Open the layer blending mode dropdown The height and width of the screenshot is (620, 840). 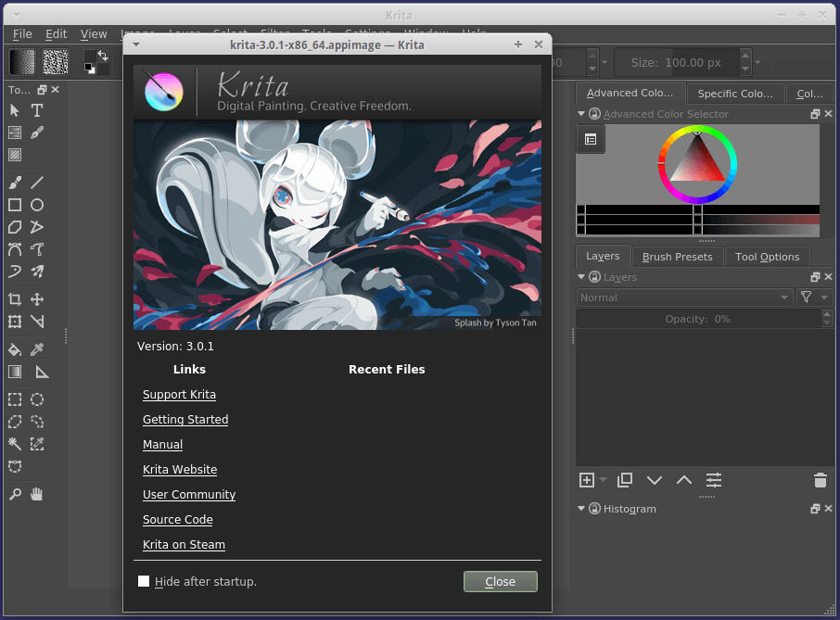(684, 297)
